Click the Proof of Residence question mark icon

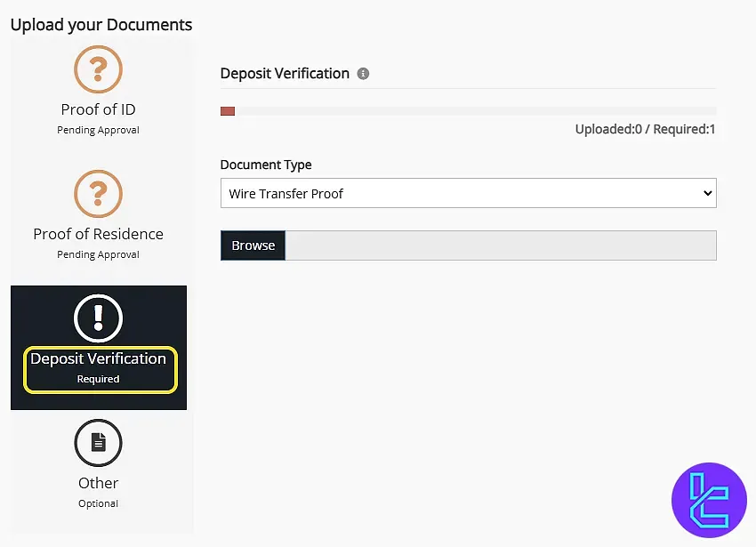click(98, 193)
